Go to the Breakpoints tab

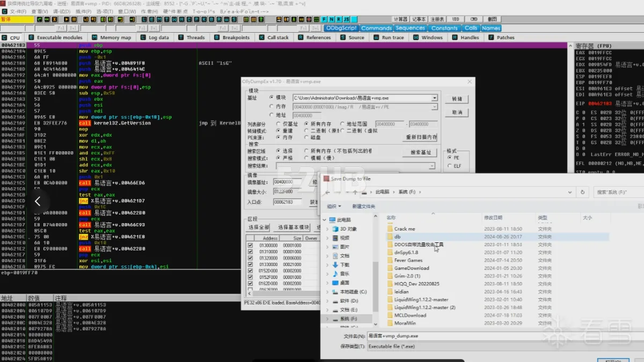click(x=232, y=38)
